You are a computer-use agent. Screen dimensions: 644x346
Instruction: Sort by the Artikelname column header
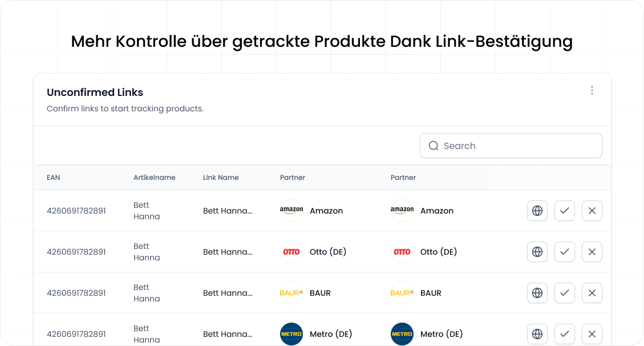coord(155,178)
